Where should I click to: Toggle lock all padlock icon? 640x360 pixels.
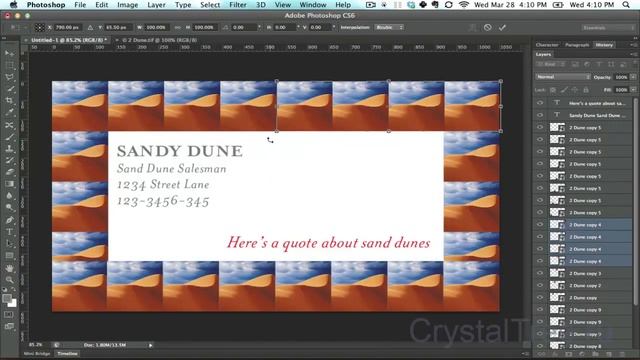pos(586,90)
